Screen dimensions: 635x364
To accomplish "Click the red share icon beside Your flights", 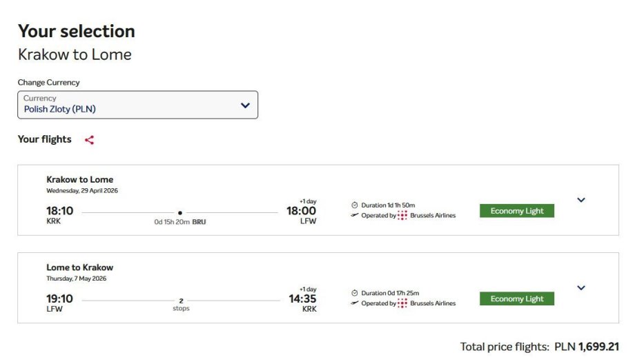I will pyautogui.click(x=89, y=140).
